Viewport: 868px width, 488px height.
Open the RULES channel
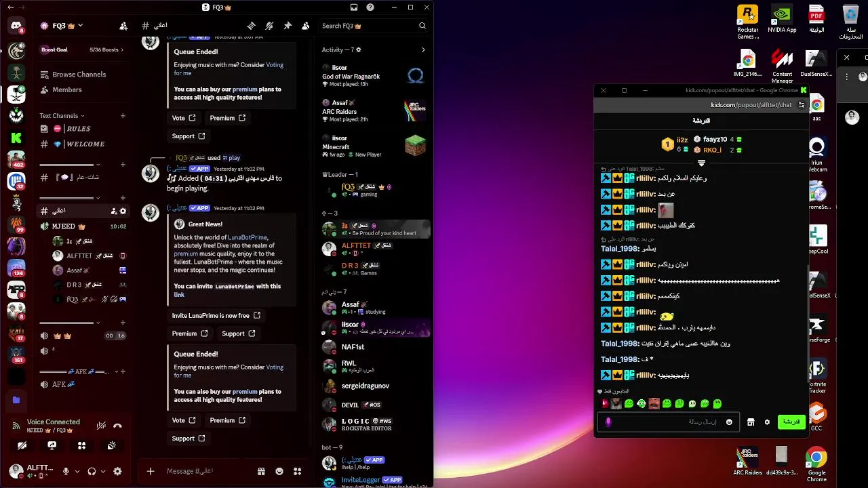point(80,129)
